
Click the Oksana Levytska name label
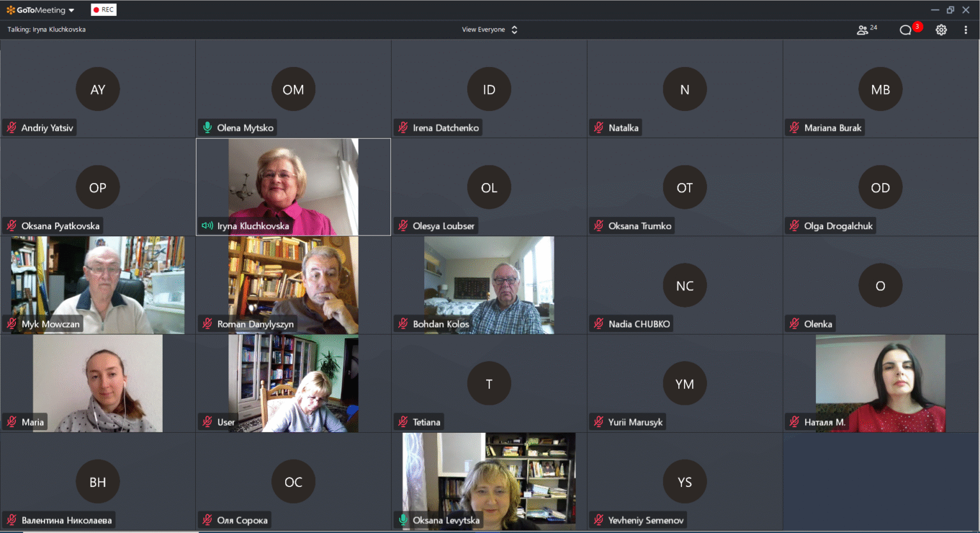(x=446, y=520)
